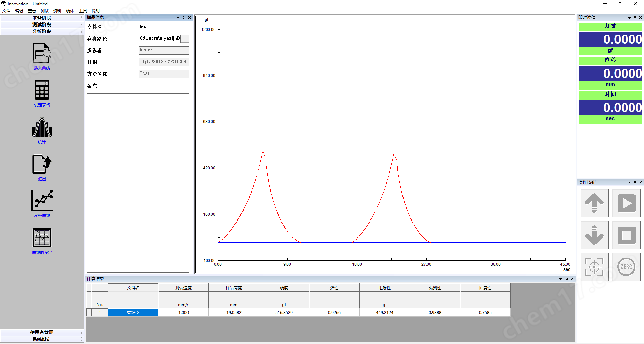Open the 样品信息 panel dropdown arrow
Image resolution: width=644 pixels, height=344 pixels.
point(178,18)
